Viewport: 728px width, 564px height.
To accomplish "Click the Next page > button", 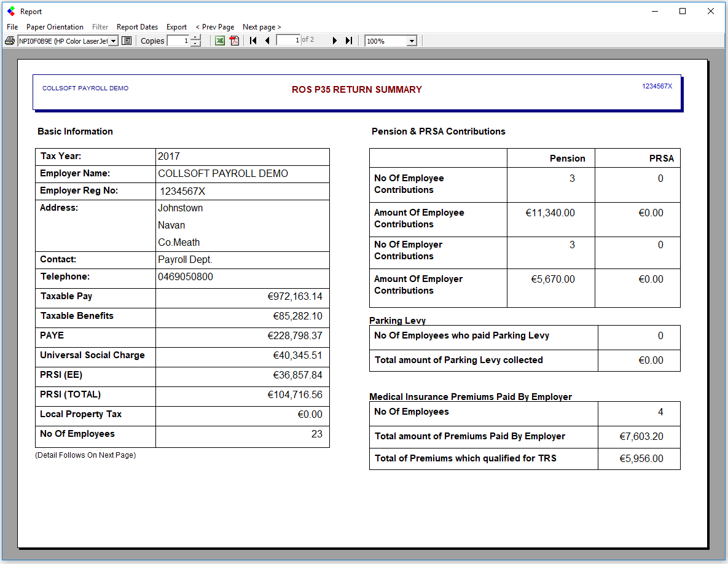I will [x=262, y=27].
